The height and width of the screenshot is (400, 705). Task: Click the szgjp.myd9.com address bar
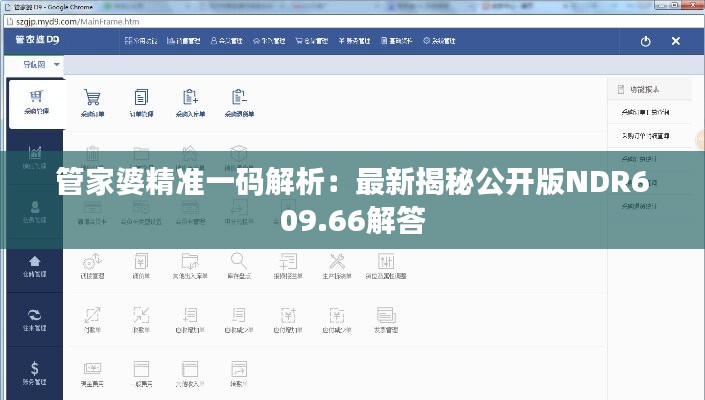click(352, 22)
